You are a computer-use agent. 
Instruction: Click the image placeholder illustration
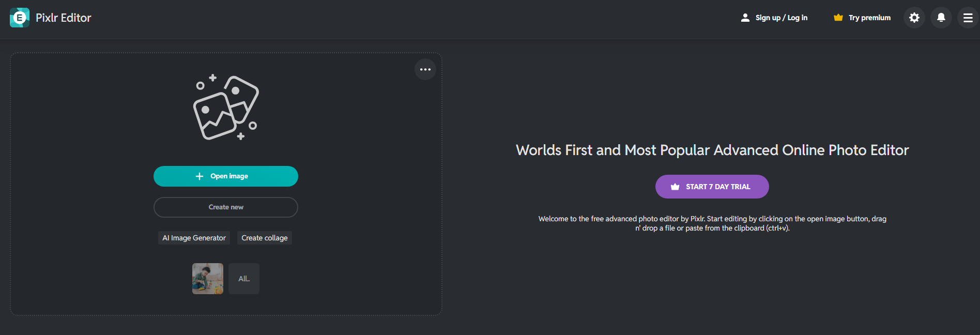226,108
